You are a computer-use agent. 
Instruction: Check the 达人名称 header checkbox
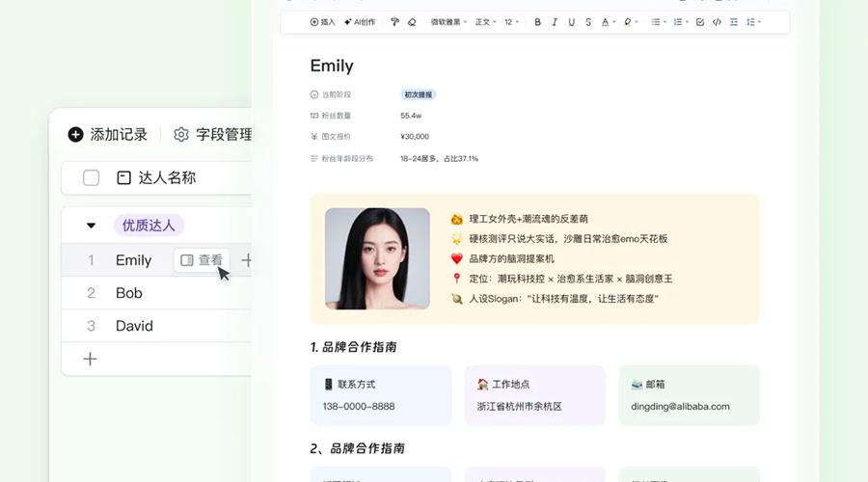[x=91, y=177]
